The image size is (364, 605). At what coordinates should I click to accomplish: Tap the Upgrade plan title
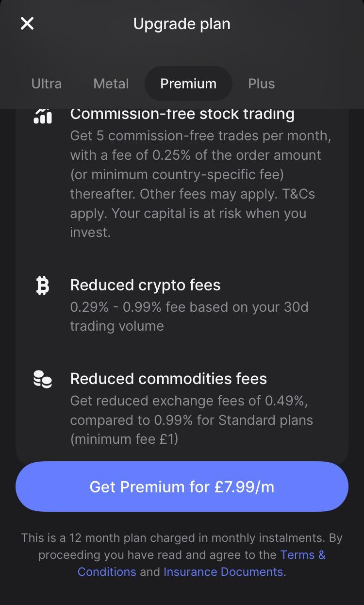(x=182, y=24)
